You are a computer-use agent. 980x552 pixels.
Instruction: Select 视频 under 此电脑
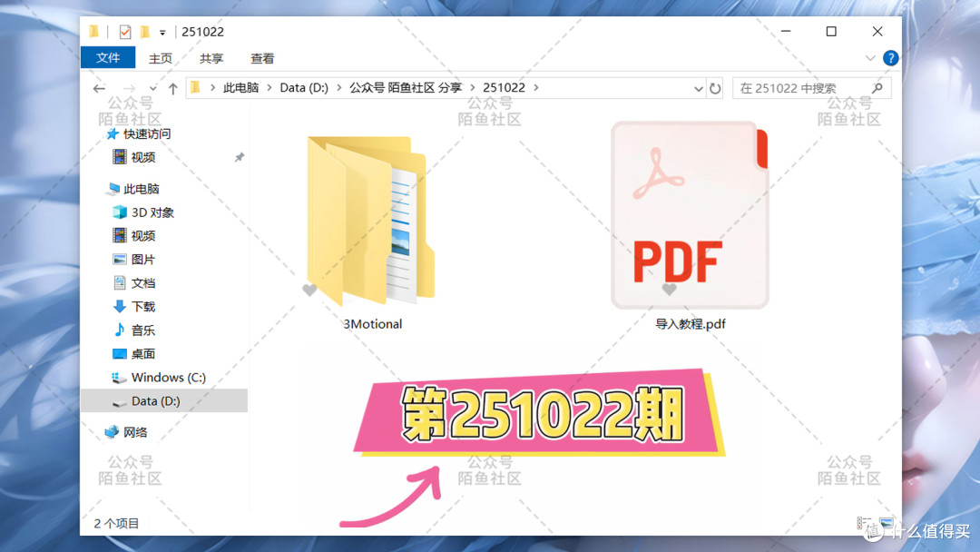[x=142, y=236]
